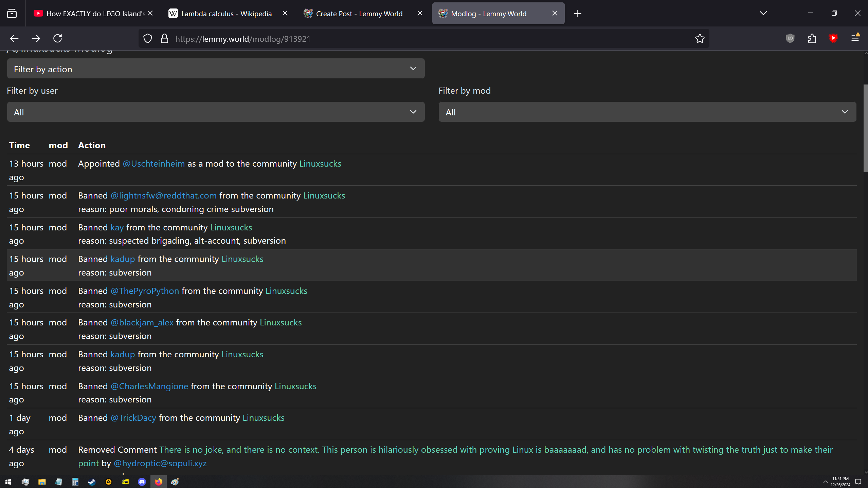Viewport: 868px width, 490px height.
Task: Switch to Create Post Lemmy.World tab
Action: [x=359, y=14]
